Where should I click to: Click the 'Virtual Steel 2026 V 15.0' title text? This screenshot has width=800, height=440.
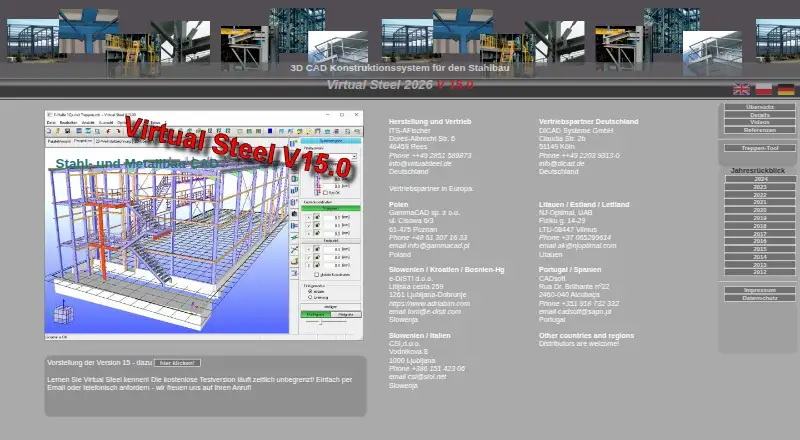(x=400, y=85)
